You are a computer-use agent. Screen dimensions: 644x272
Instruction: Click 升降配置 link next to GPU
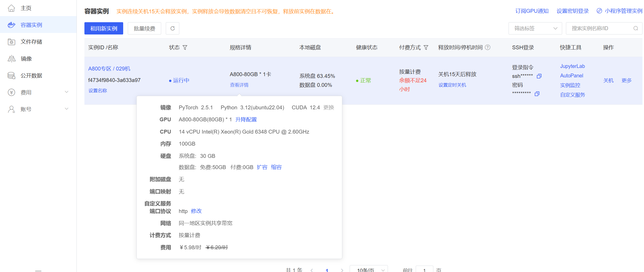[x=246, y=120]
